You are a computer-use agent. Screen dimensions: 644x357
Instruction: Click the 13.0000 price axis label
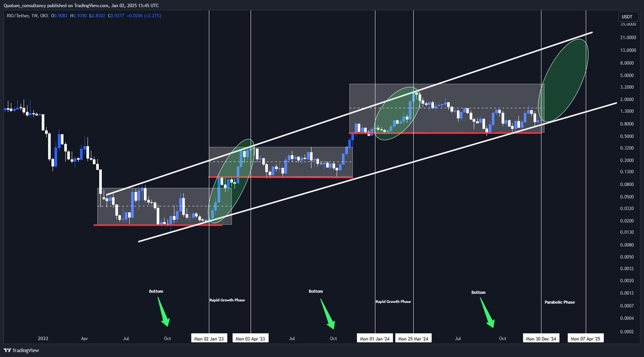[x=627, y=50]
